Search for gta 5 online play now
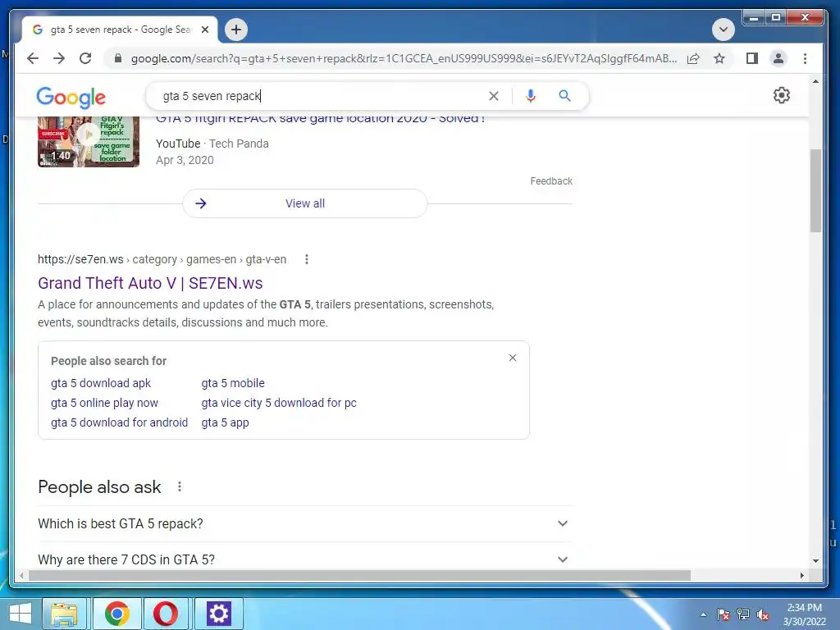Image resolution: width=840 pixels, height=630 pixels. 104,403
